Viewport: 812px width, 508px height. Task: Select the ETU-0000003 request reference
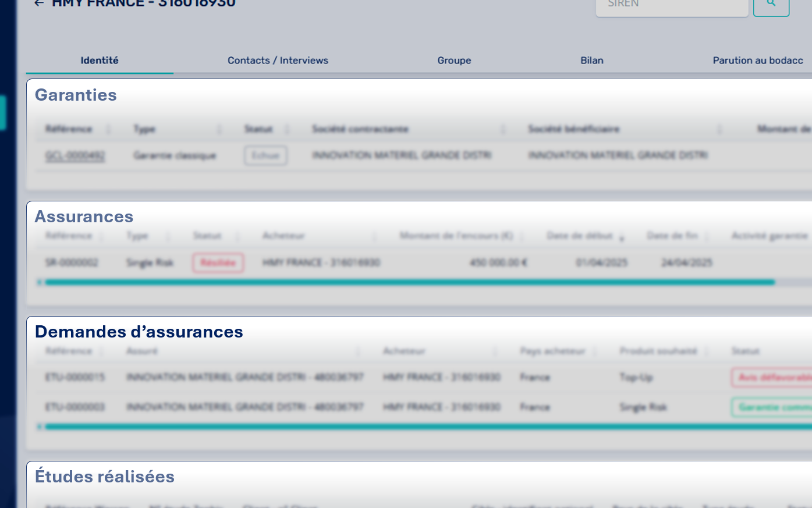pos(75,407)
